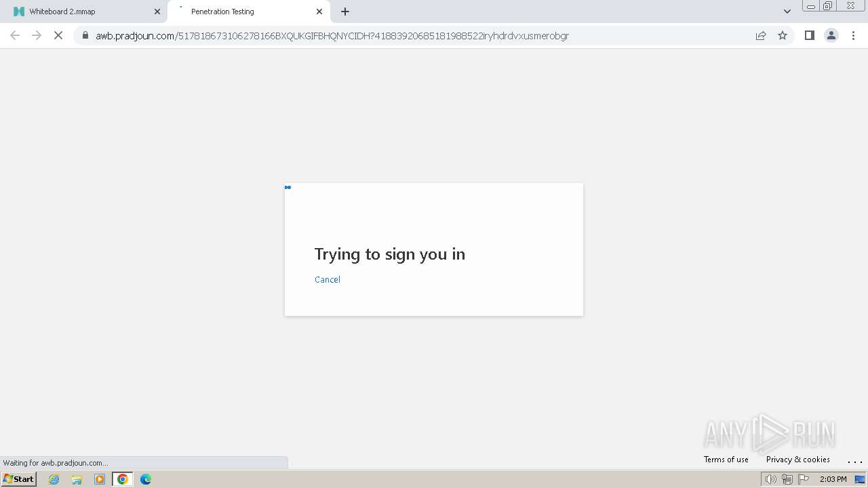Open Terms of use link
The width and height of the screenshot is (868, 488).
coord(726,460)
